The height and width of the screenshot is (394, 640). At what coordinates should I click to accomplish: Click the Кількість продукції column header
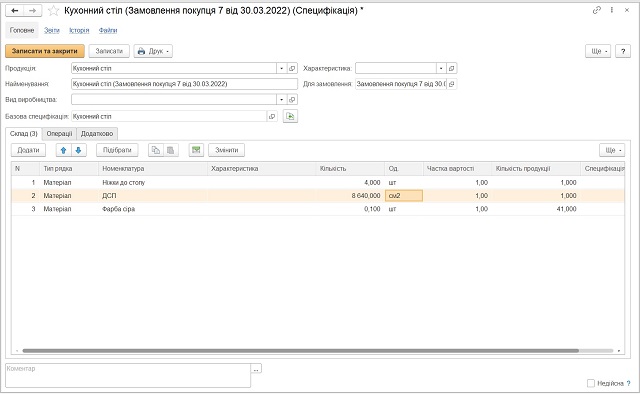coord(536,169)
